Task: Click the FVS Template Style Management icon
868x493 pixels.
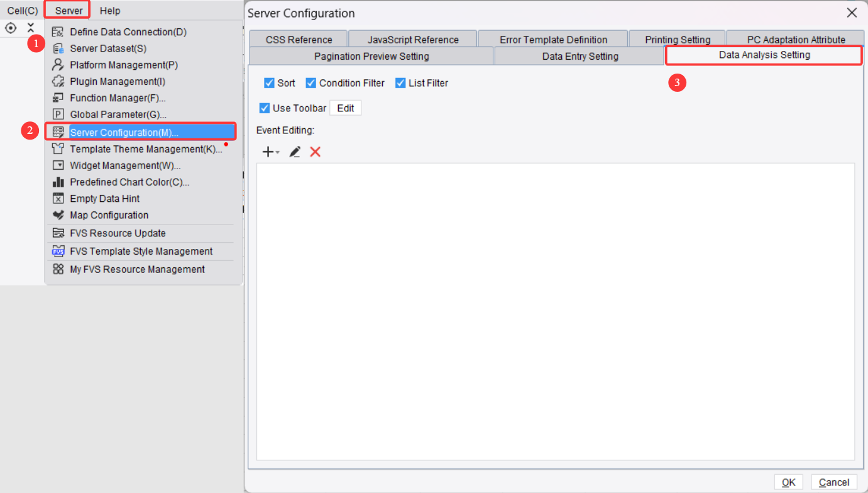Action: click(x=58, y=252)
